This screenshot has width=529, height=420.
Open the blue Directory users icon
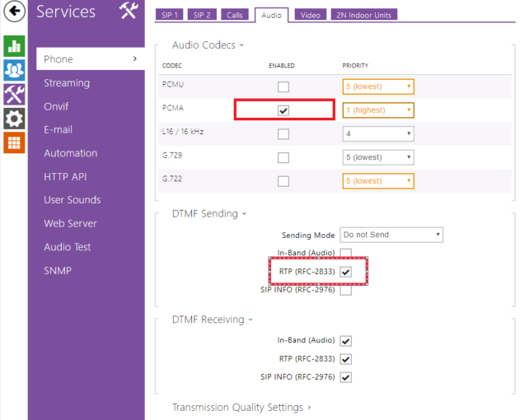[14, 70]
